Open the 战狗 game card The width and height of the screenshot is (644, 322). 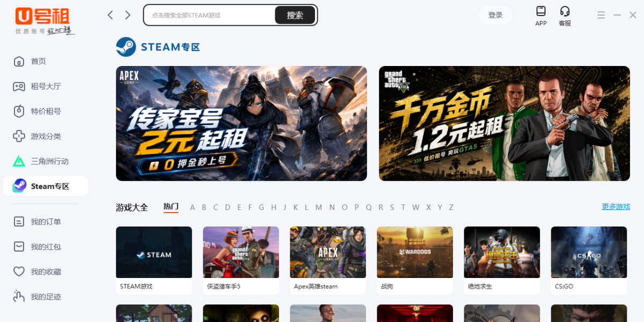point(415,260)
